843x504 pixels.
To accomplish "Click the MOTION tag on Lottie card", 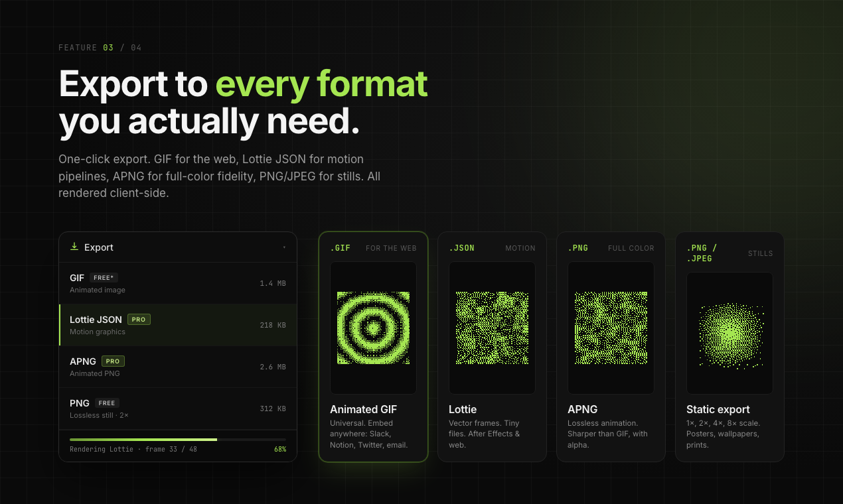I will click(x=520, y=248).
